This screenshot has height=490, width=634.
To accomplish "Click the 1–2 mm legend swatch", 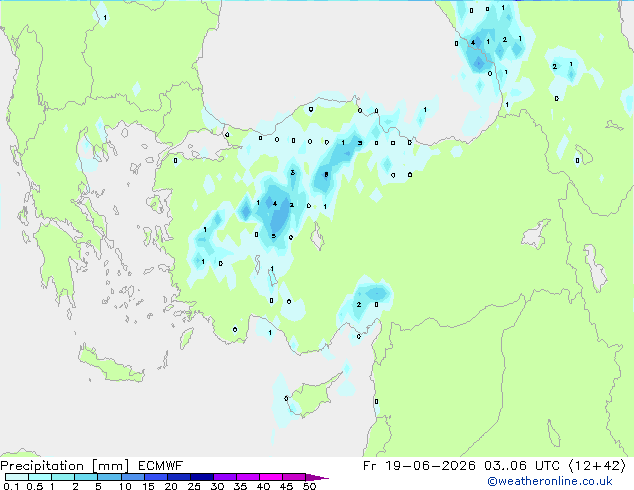I will coord(63,477).
